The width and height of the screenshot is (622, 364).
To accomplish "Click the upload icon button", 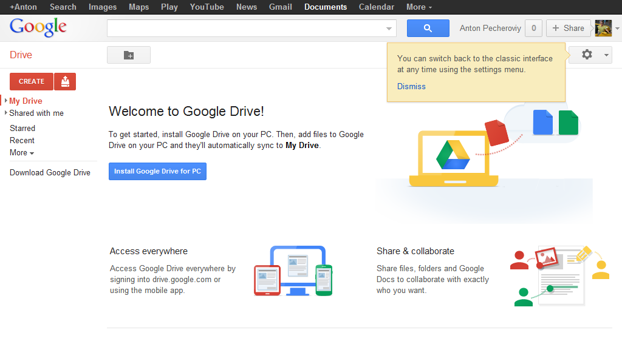I will click(65, 81).
